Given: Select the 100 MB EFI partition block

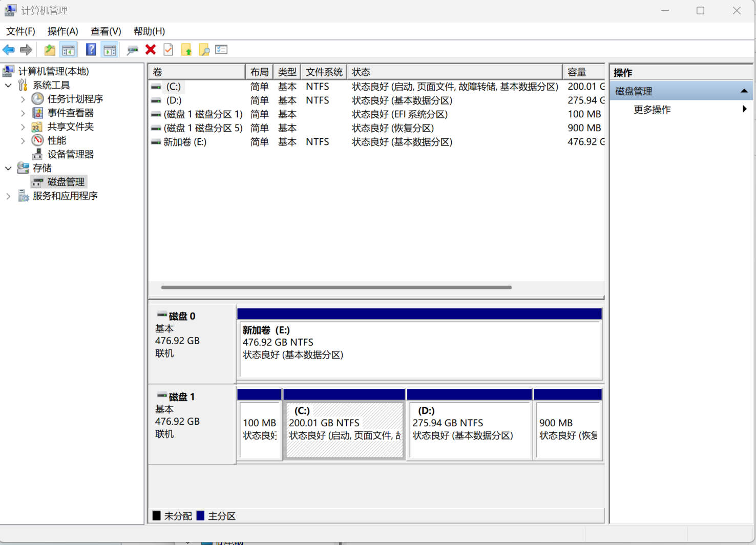Looking at the screenshot, I should [259, 424].
